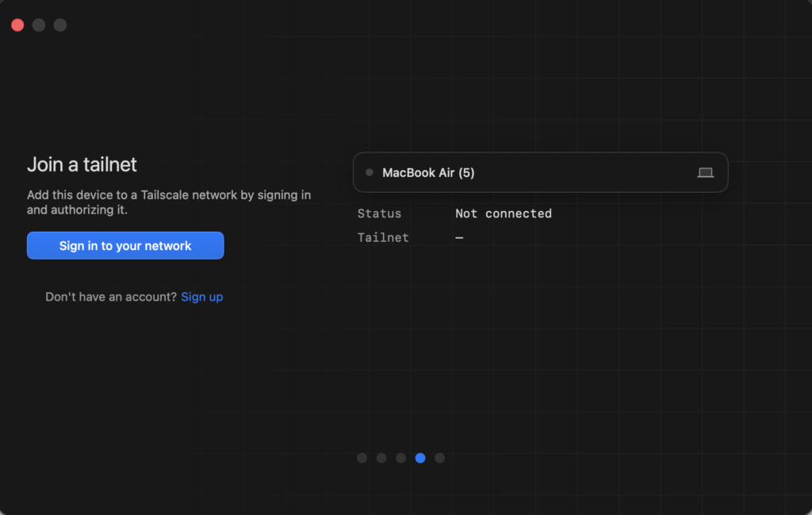Click the laptop icon in device card
812x515 pixels.
click(x=705, y=172)
